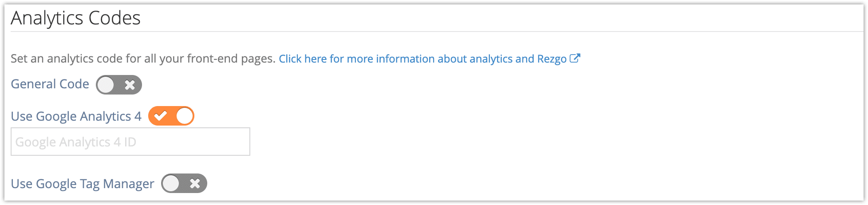This screenshot has width=868, height=205.
Task: Click the white knob of General Code toggle
Action: [x=106, y=85]
